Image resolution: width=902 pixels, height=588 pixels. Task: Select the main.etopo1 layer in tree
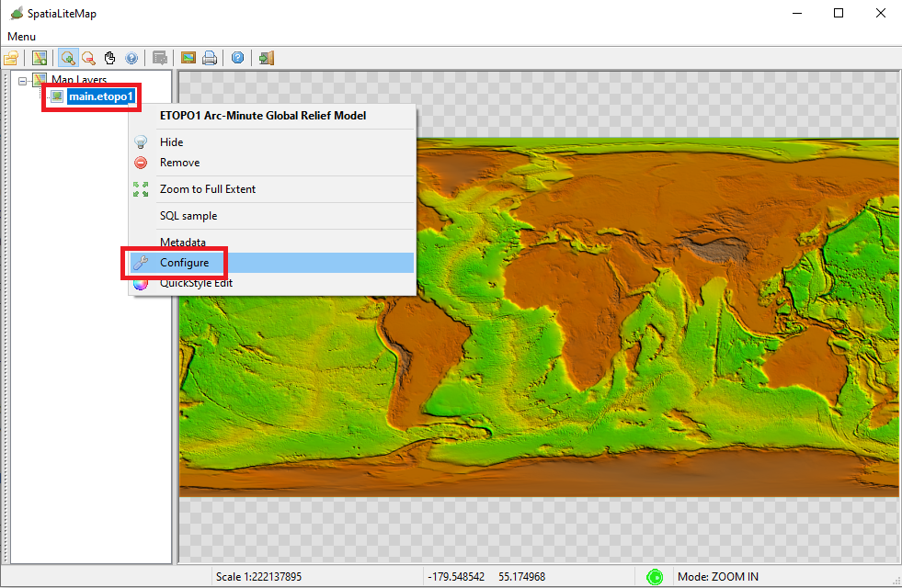pos(101,96)
